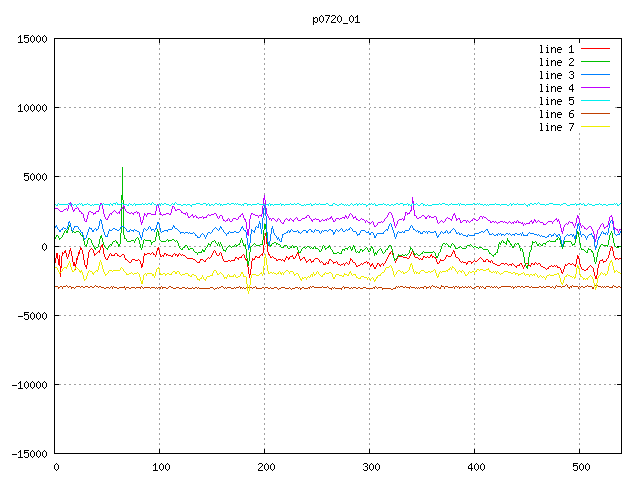
Task: Select the 'line 3' legend label
Action: tap(557, 75)
